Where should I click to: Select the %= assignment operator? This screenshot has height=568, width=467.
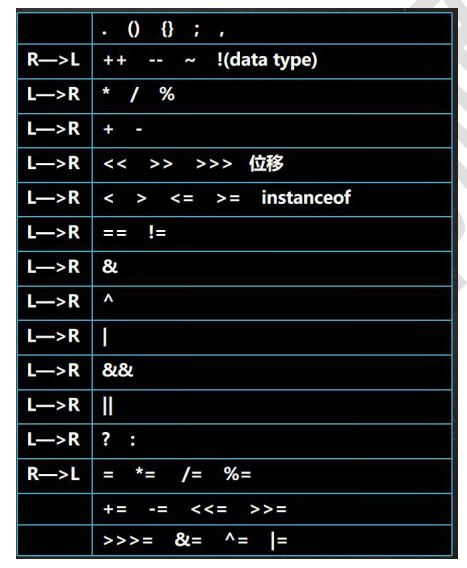click(237, 474)
